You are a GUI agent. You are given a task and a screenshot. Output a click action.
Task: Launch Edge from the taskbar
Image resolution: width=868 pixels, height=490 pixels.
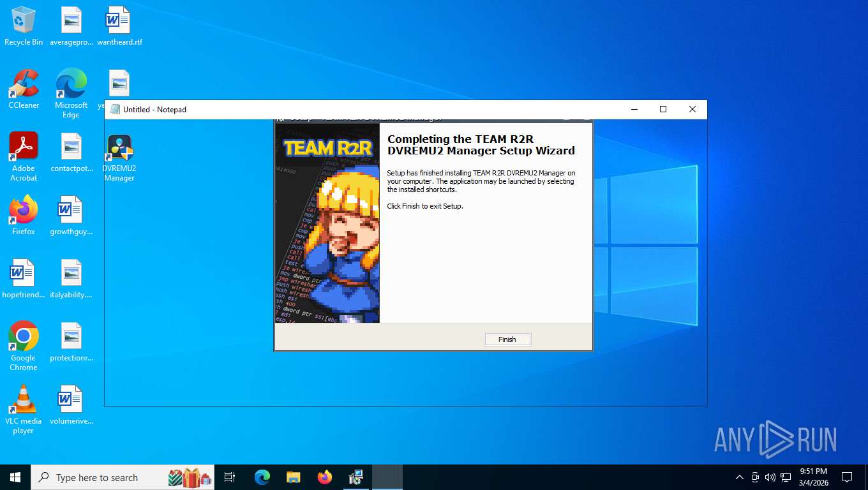(x=262, y=477)
